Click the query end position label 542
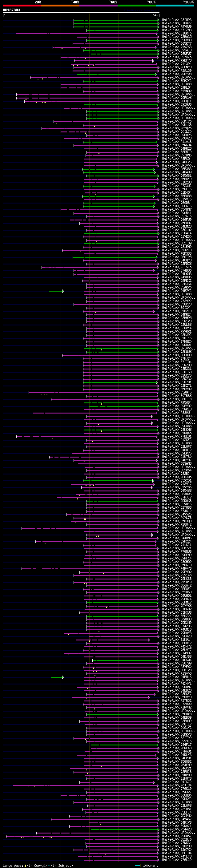 point(155,15)
